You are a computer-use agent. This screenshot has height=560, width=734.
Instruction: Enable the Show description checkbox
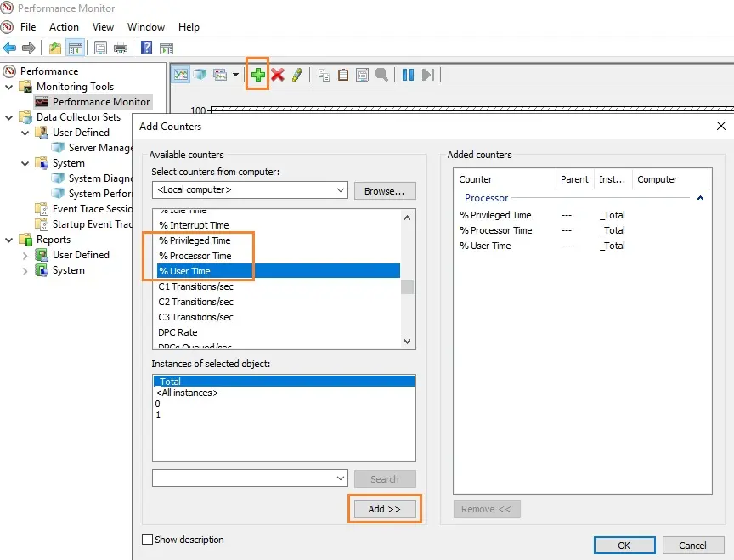(x=148, y=540)
